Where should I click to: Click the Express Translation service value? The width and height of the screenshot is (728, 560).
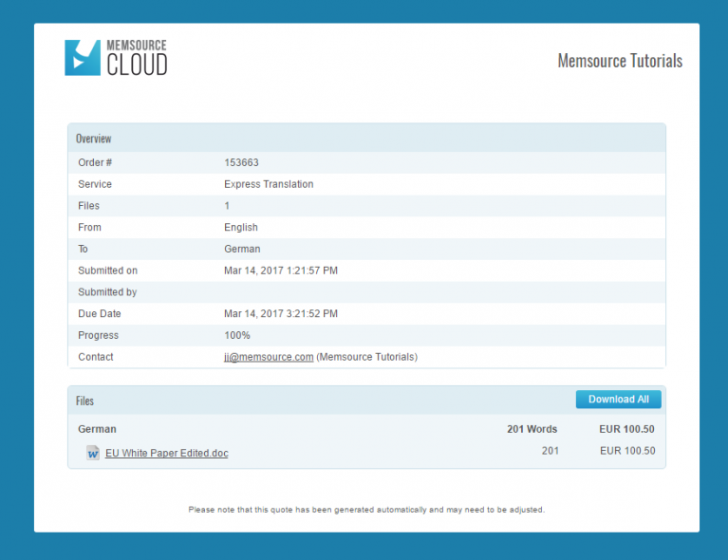(269, 184)
